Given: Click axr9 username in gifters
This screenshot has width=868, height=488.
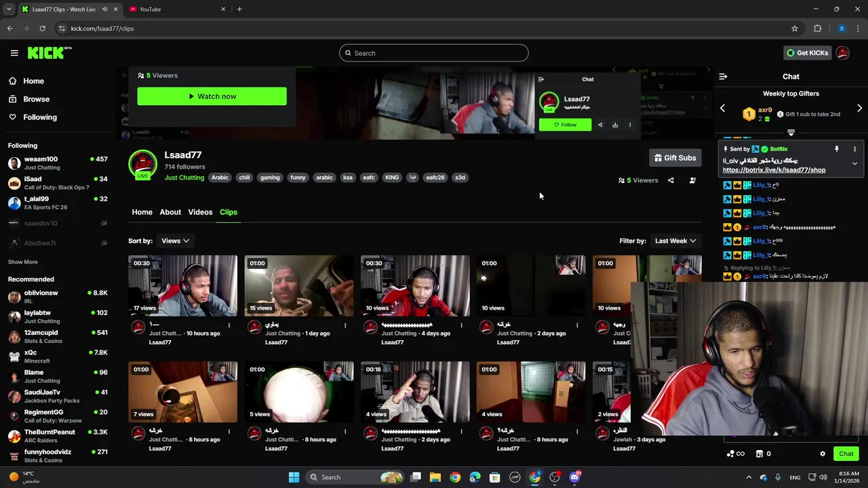Looking at the screenshot, I should click(765, 110).
